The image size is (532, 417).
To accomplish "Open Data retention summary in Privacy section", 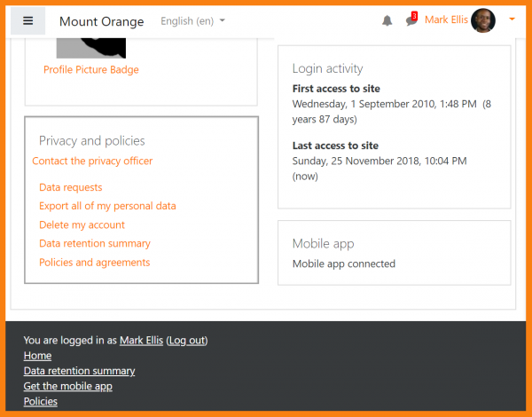I will 95,244.
